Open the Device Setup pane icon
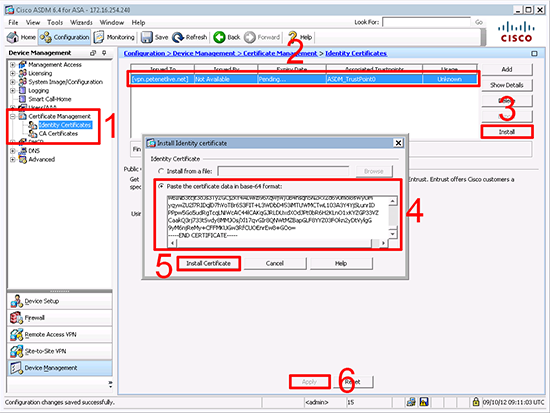550x413 pixels. click(16, 301)
